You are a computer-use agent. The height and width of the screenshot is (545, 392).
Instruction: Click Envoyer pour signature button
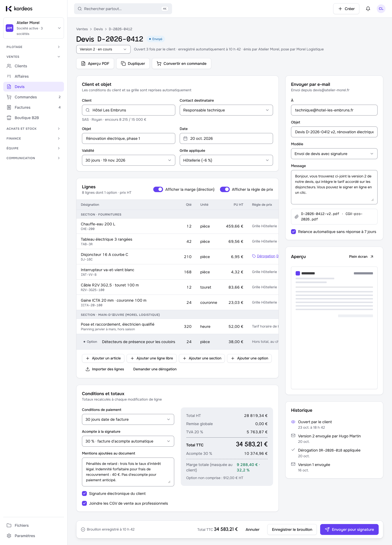click(x=349, y=529)
